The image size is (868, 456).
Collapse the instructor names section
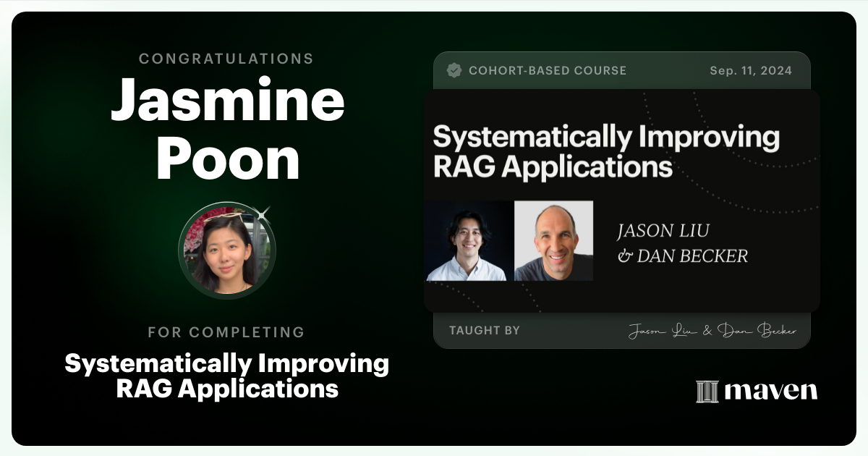tap(681, 243)
